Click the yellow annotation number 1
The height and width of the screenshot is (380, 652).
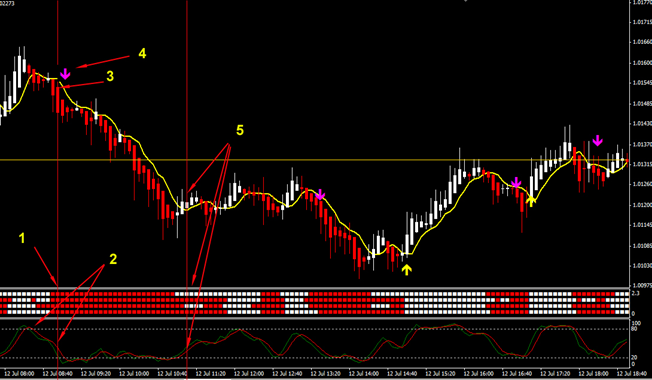[x=22, y=238]
